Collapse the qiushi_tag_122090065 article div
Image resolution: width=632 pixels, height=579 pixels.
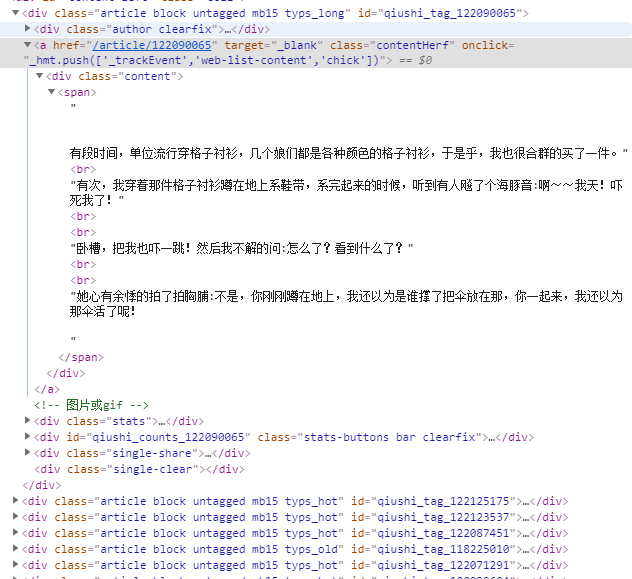click(x=15, y=13)
